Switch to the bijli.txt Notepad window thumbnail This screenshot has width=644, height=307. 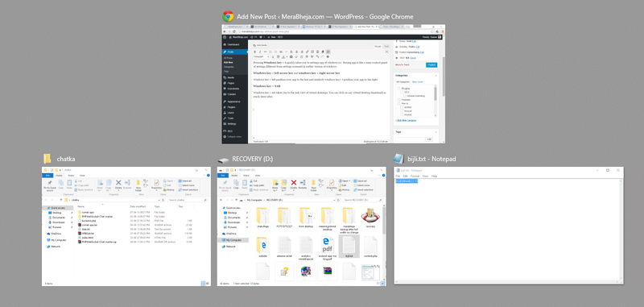(509, 226)
